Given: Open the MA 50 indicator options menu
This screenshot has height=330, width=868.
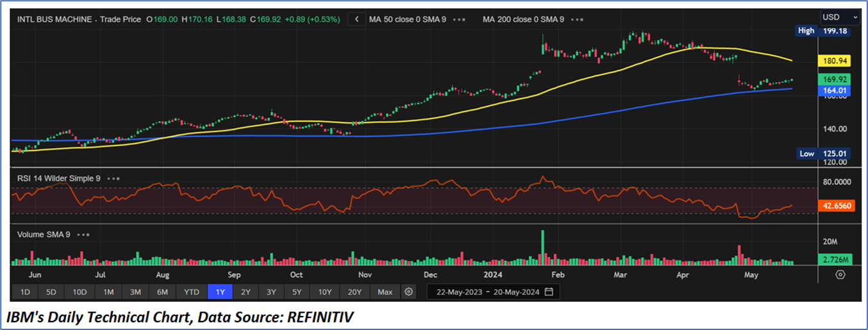Looking at the screenshot, I should [x=459, y=19].
